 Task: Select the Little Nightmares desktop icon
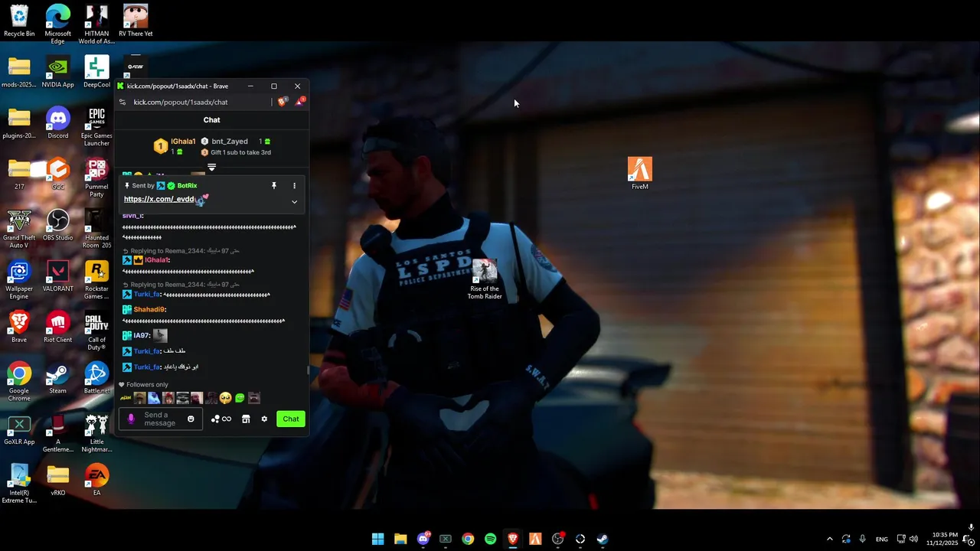(x=96, y=433)
